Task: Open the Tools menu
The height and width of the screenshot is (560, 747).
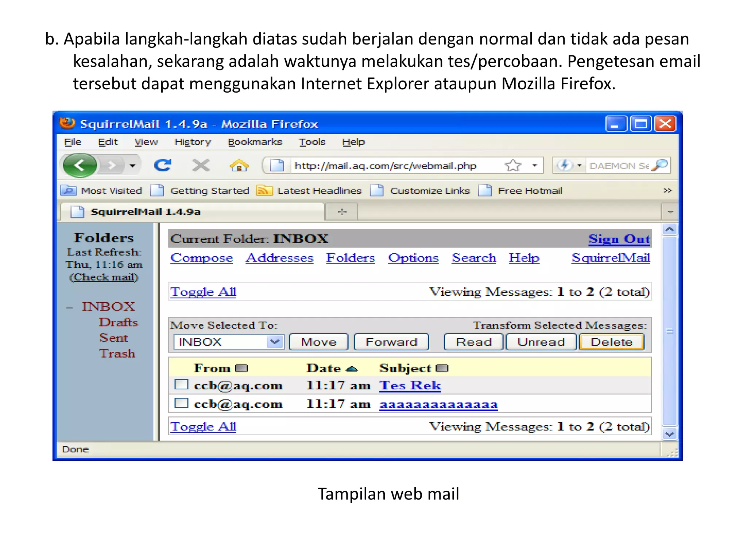Action: coord(312,142)
